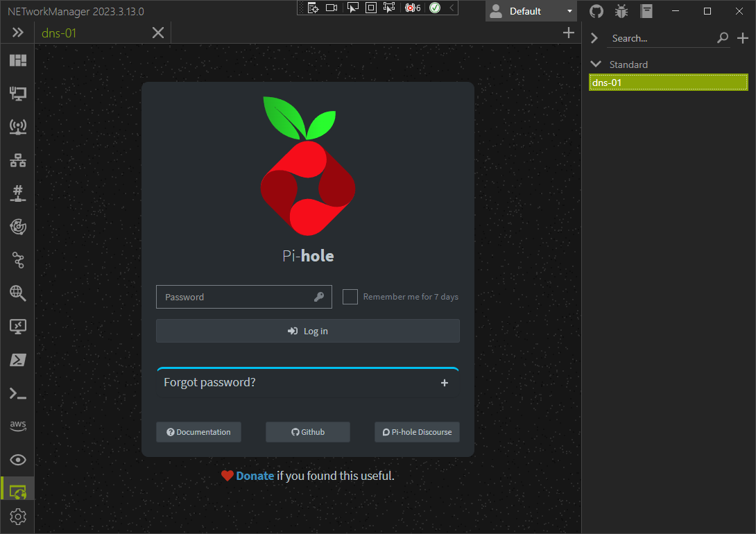Viewport: 756px width, 534px height.
Task: Select the dns-01 profile entry
Action: pos(668,83)
